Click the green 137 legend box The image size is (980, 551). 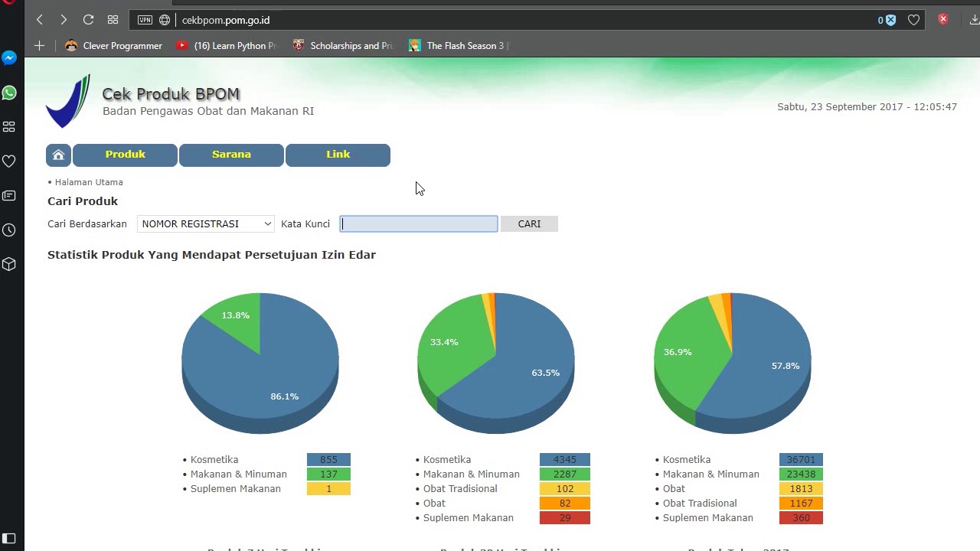[x=328, y=474]
